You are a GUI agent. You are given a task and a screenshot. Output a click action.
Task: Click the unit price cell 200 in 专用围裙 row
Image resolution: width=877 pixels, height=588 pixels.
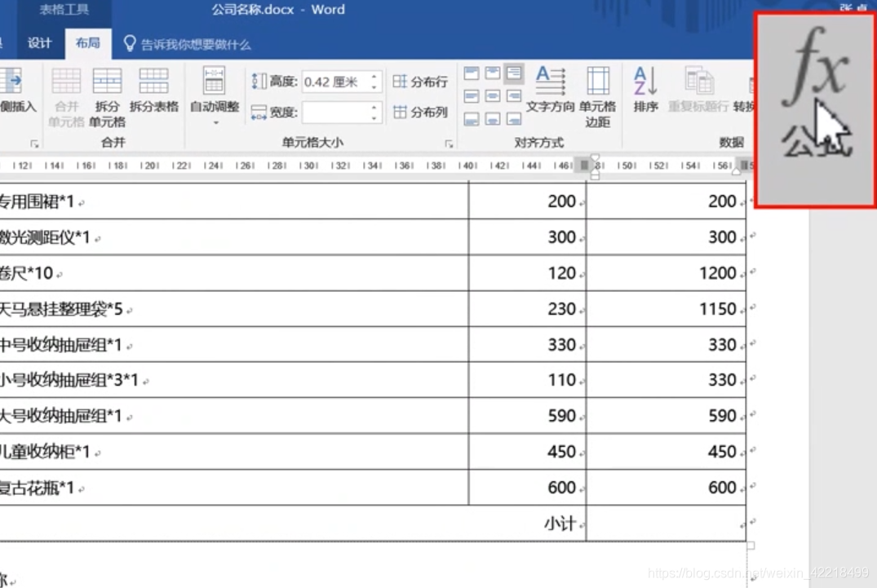pos(528,201)
